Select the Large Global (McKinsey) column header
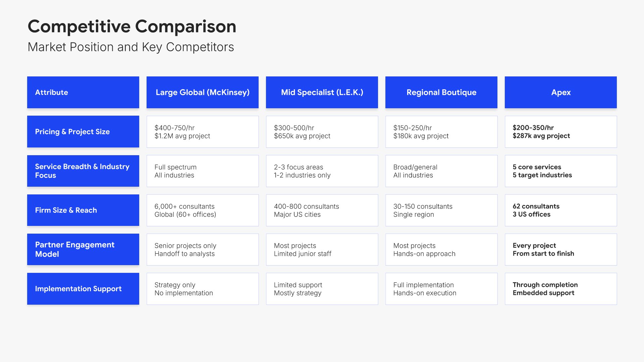Viewport: 644px width, 362px height. (x=202, y=92)
